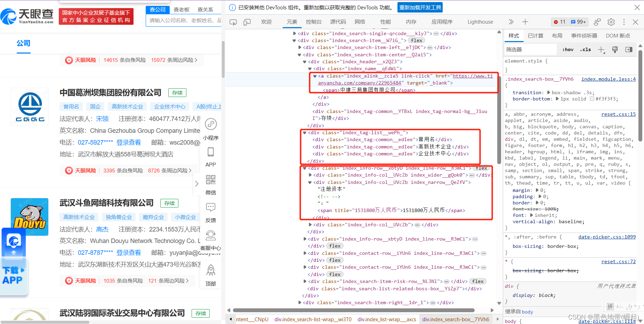Add new style rule plus icon
This screenshot has height=324, width=644.
pyautogui.click(x=601, y=50)
